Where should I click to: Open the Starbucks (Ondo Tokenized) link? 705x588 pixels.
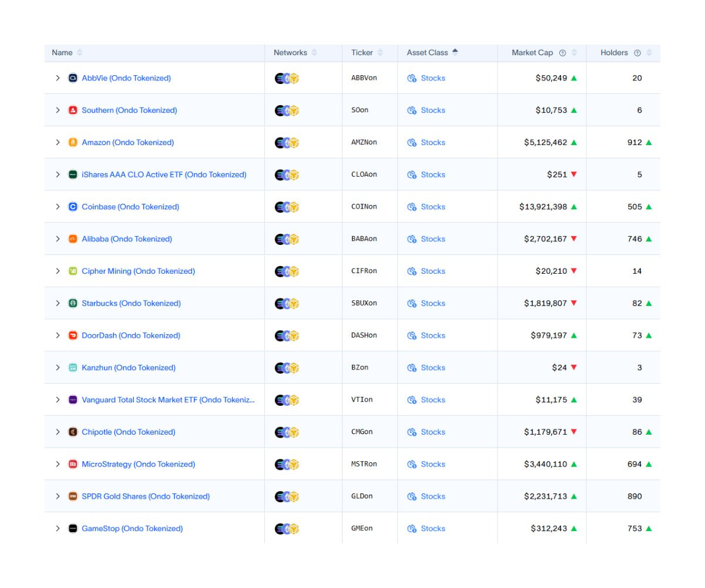point(132,303)
